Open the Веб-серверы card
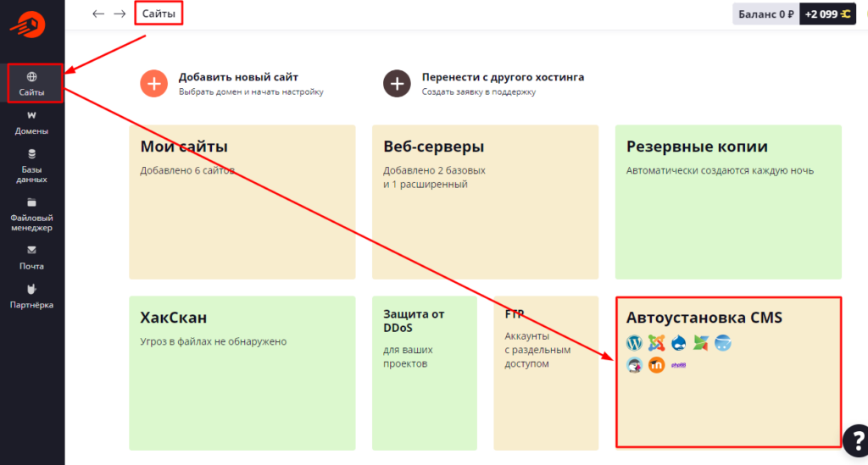 tap(486, 202)
